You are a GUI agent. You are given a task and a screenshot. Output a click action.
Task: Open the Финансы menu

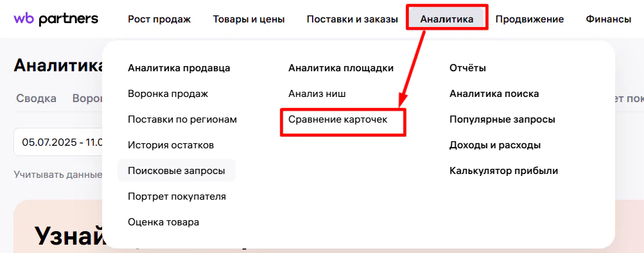coord(608,19)
